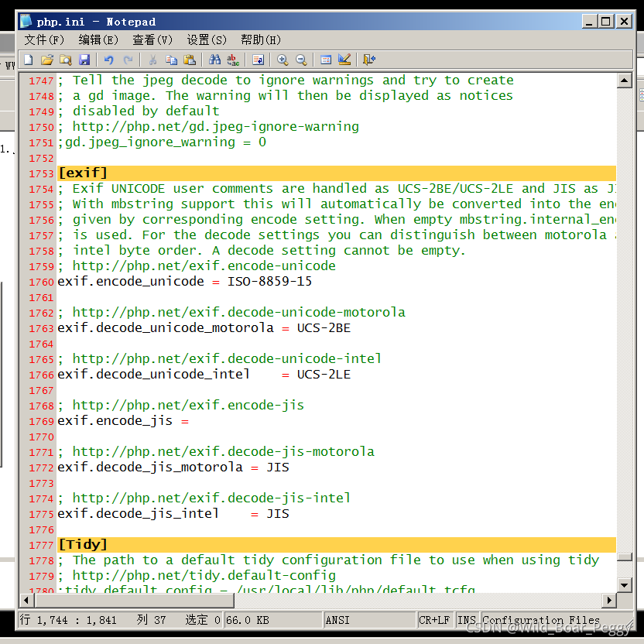
Task: Click the vertical scrollbar thumb
Action: coord(625,557)
